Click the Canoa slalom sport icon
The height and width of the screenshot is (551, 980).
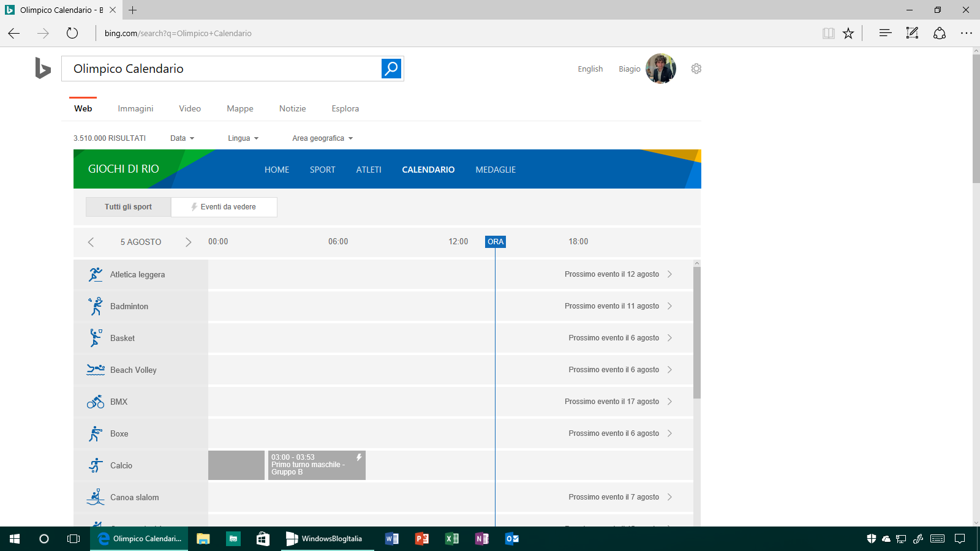tap(96, 497)
